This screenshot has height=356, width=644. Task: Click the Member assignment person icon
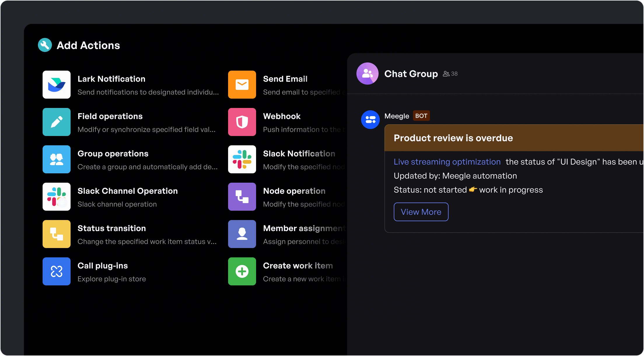pos(242,234)
